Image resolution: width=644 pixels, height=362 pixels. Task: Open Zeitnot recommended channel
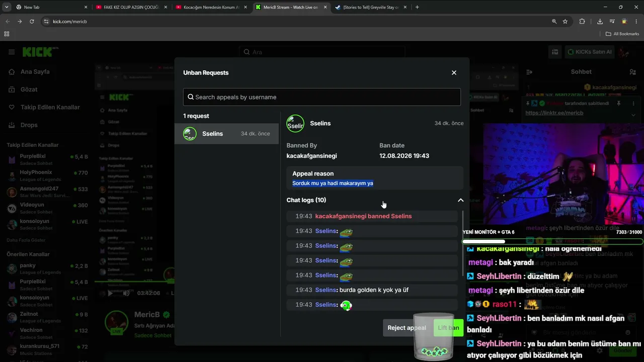[48, 317]
